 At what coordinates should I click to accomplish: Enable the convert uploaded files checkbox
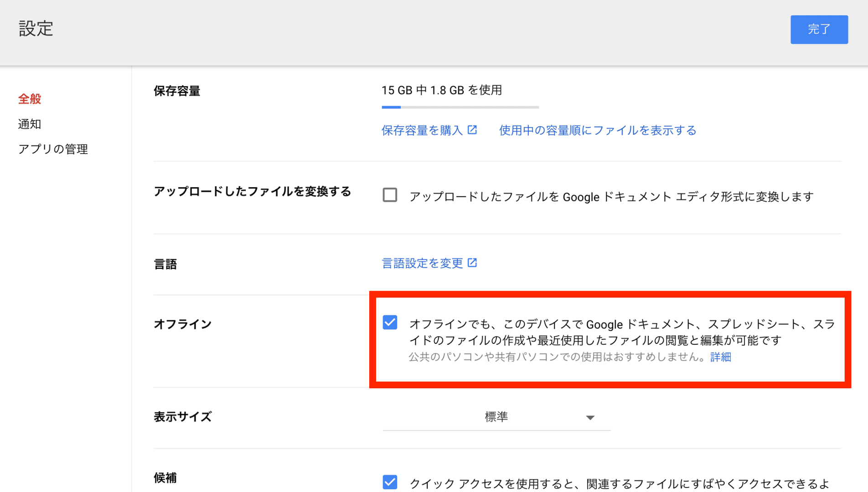(390, 195)
